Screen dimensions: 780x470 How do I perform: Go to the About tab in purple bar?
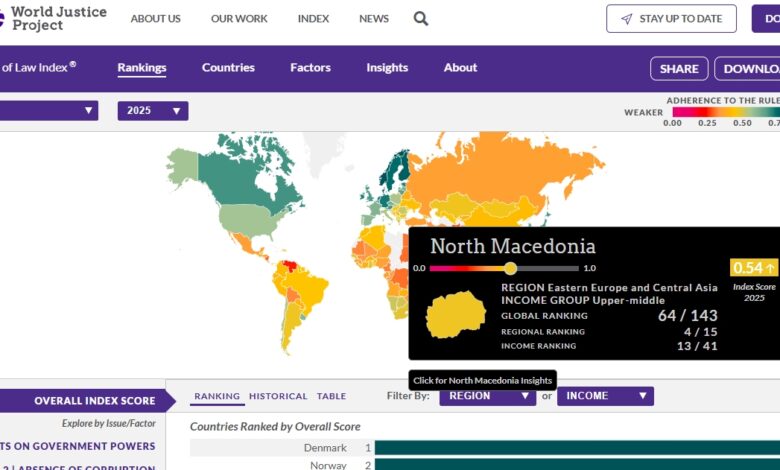[460, 68]
